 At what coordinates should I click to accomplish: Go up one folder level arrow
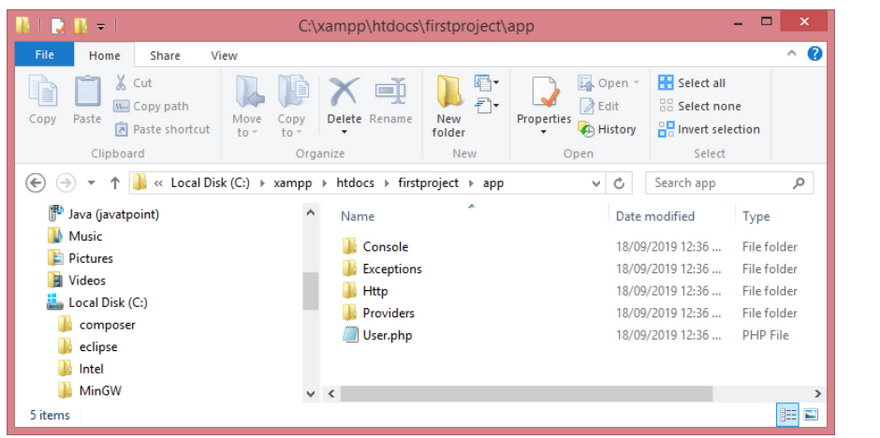coord(115,183)
